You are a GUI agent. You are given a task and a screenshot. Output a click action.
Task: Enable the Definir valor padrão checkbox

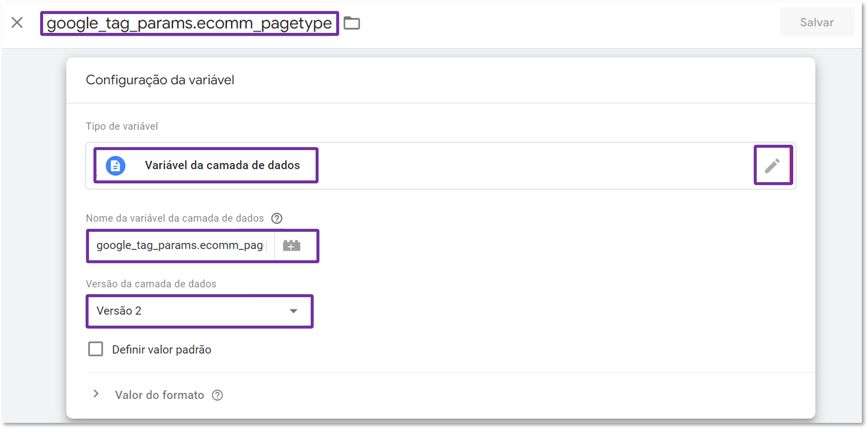pyautogui.click(x=95, y=349)
